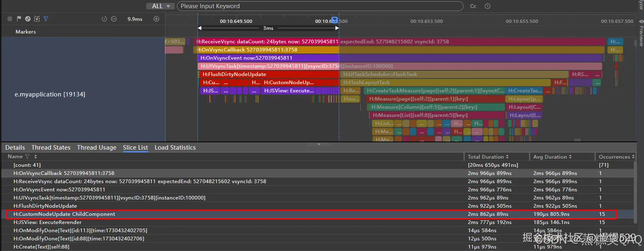Click the H:Measure[Column][self:5] slice

click(437, 107)
